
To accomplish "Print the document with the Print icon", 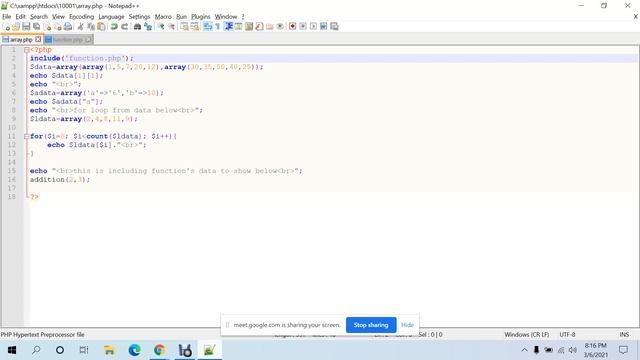I will click(x=68, y=27).
